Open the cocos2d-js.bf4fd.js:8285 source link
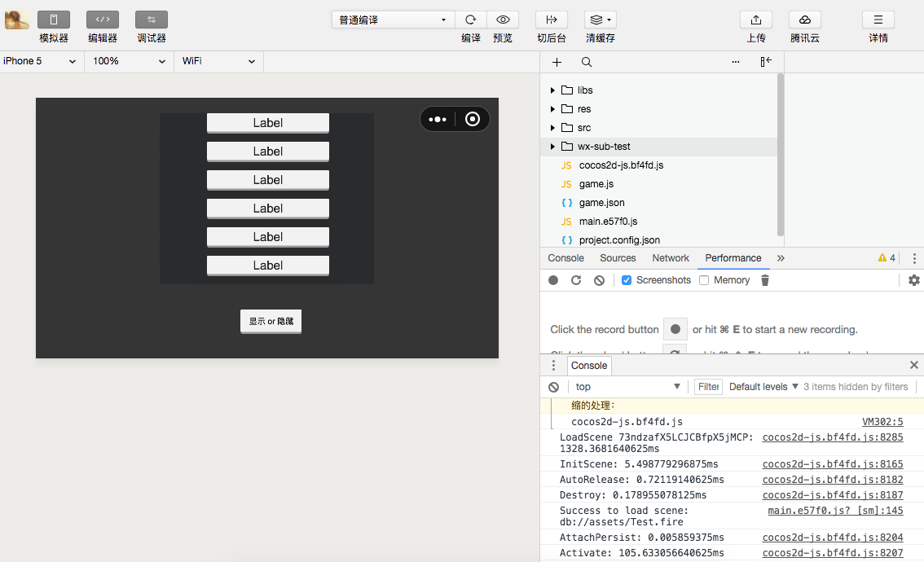Image resolution: width=924 pixels, height=562 pixels. tap(832, 437)
